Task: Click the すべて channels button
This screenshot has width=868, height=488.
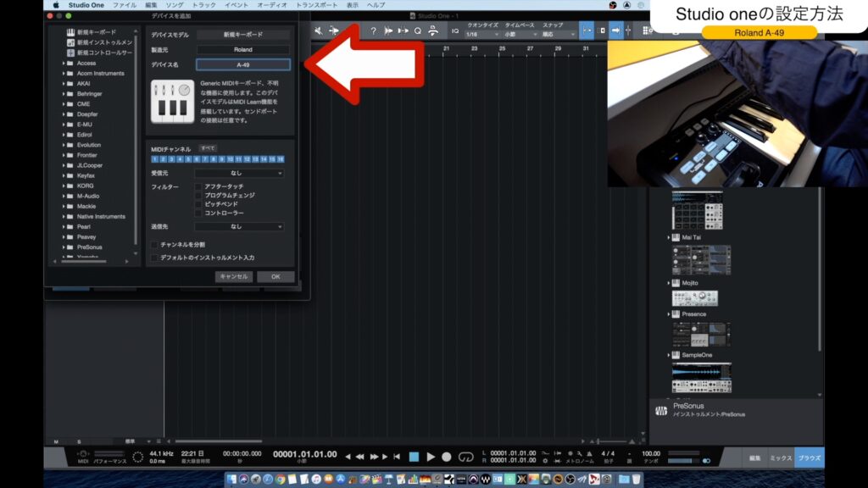Action: point(208,148)
